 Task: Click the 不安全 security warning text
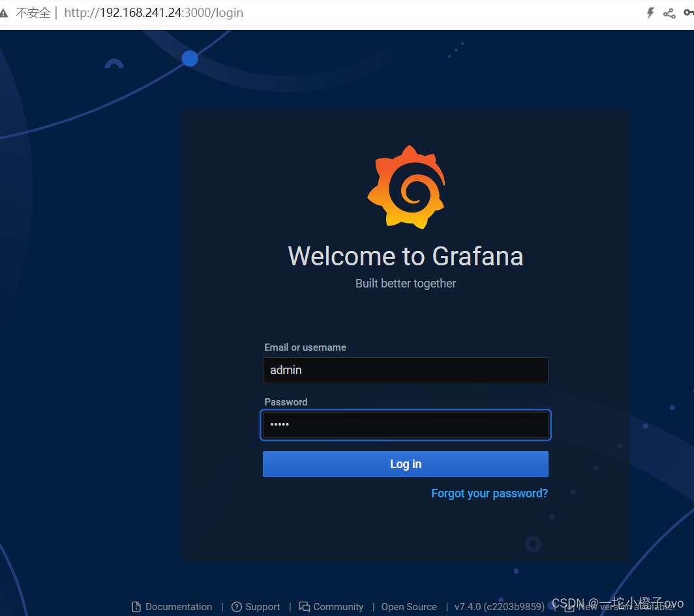point(33,13)
